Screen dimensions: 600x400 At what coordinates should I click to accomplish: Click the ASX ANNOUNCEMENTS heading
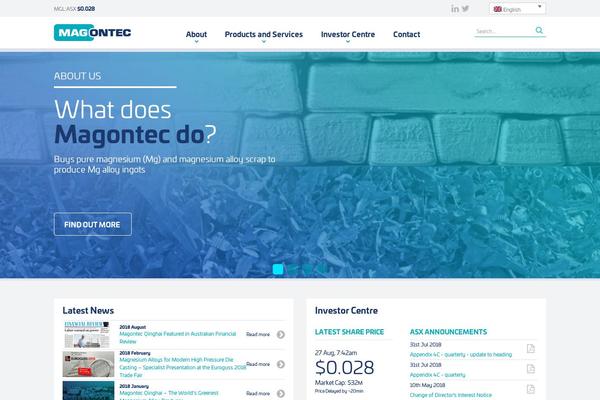pyautogui.click(x=448, y=332)
